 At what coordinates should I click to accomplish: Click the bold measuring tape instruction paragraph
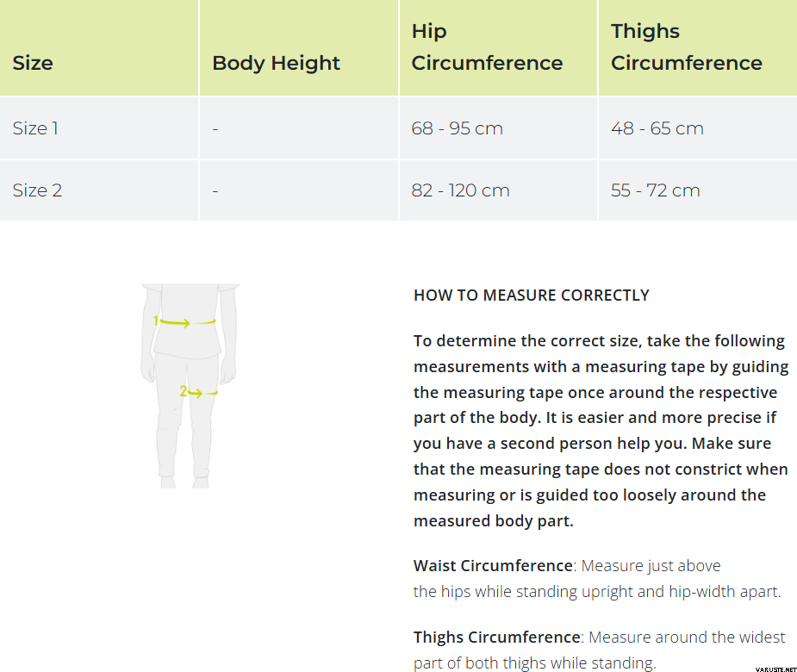(601, 431)
